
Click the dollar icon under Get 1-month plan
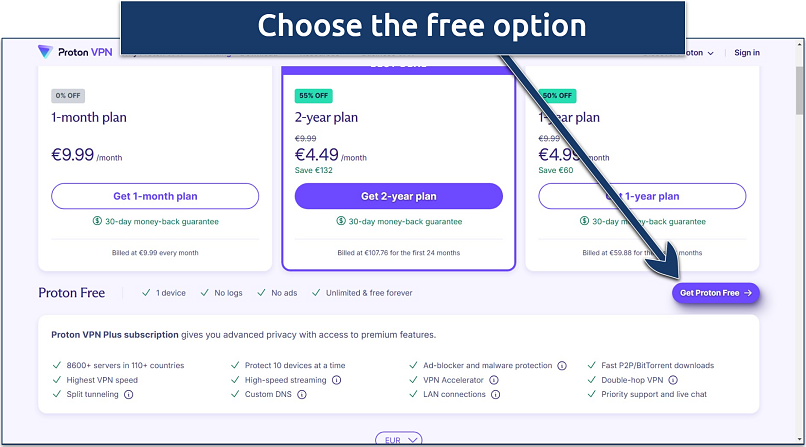point(96,222)
